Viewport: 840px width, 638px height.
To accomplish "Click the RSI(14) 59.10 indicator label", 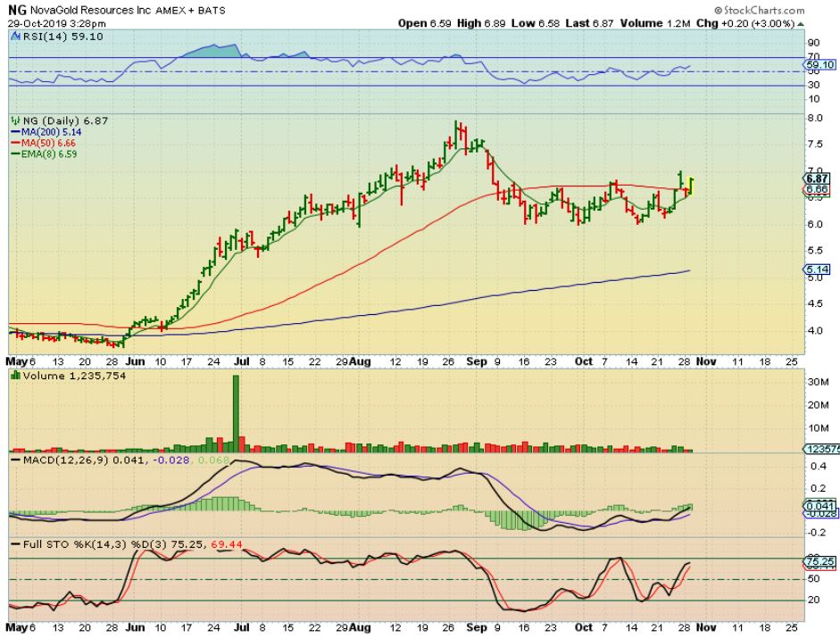I will (63, 37).
